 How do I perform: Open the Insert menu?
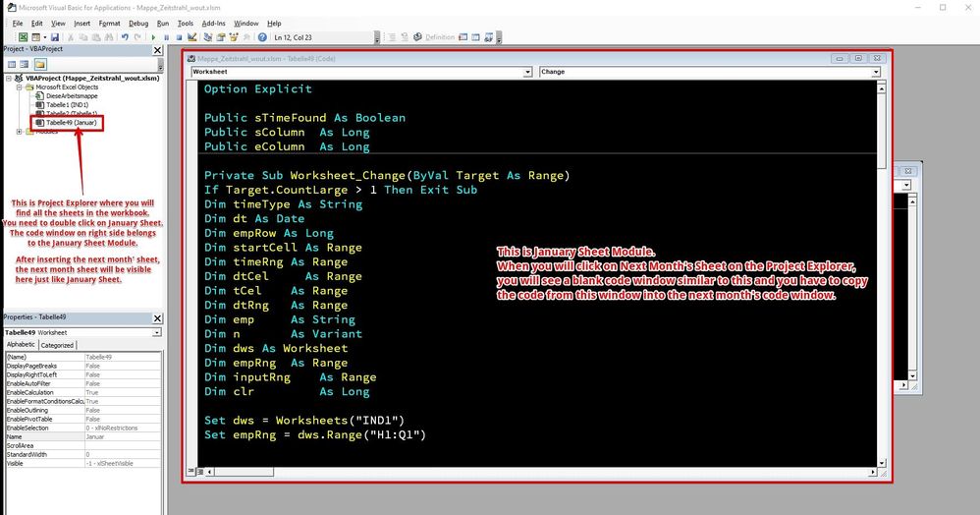coord(82,24)
